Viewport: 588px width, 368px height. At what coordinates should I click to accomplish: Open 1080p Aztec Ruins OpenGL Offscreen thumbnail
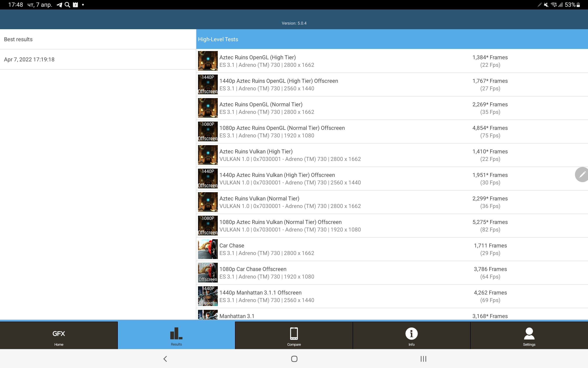[208, 131]
